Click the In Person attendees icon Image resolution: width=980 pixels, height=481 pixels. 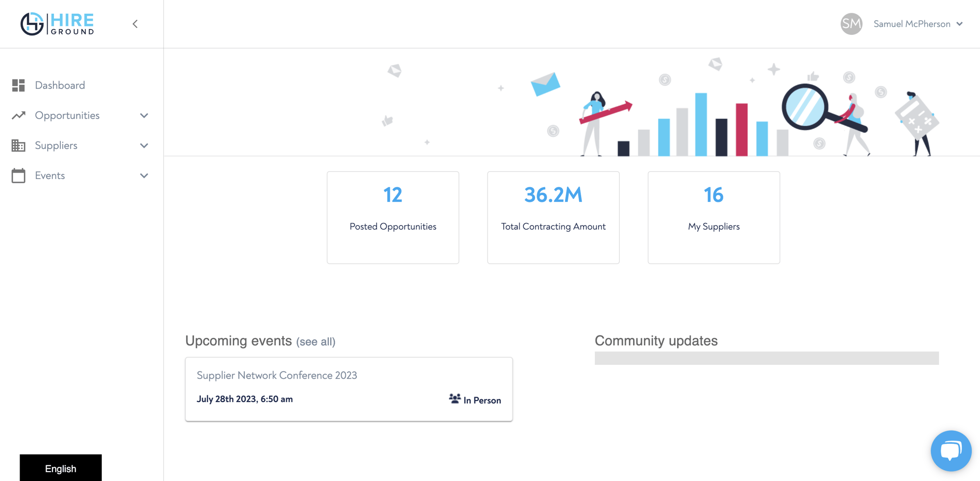click(454, 399)
